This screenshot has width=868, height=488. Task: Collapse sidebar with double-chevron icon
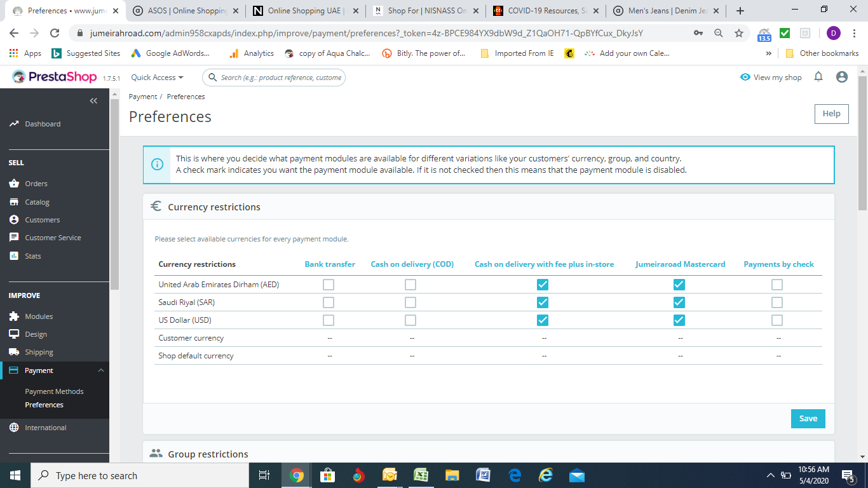[93, 100]
